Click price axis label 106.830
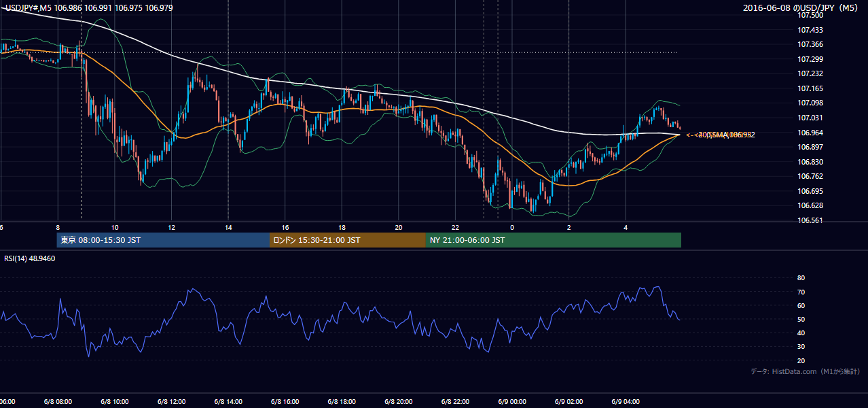868x408 pixels. pyautogui.click(x=811, y=162)
